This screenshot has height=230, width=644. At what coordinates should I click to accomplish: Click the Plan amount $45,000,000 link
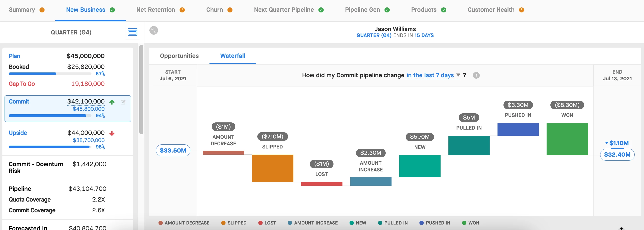click(85, 56)
